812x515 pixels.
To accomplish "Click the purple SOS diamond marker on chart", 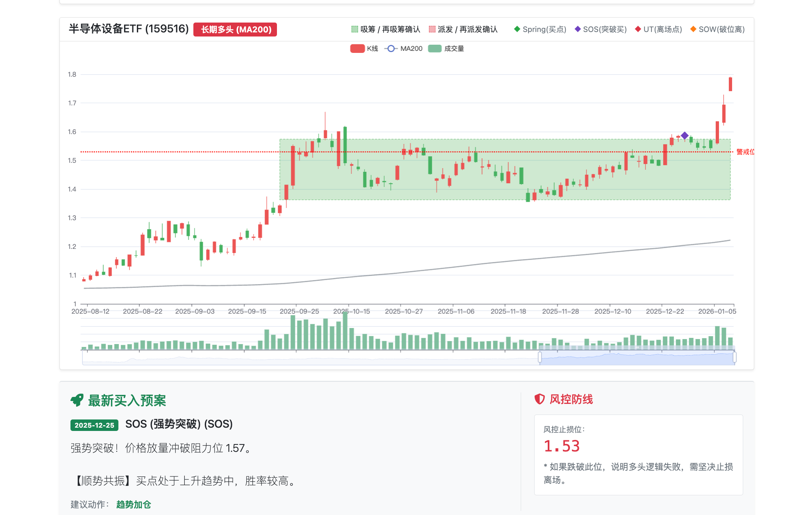I will (x=685, y=135).
